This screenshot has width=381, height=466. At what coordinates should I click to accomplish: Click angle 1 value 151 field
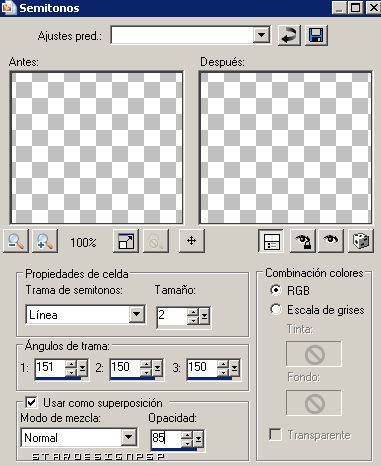tap(50, 367)
